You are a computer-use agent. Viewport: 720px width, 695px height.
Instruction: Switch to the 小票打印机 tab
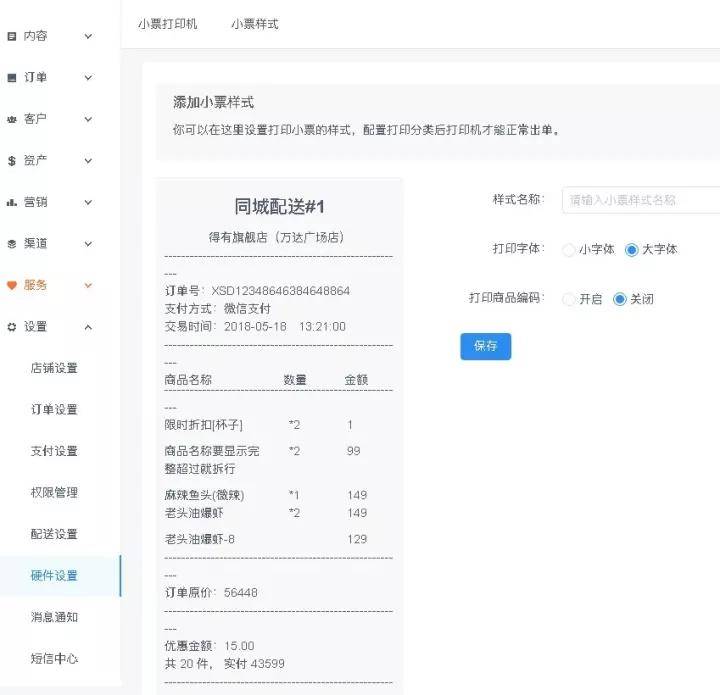point(168,24)
